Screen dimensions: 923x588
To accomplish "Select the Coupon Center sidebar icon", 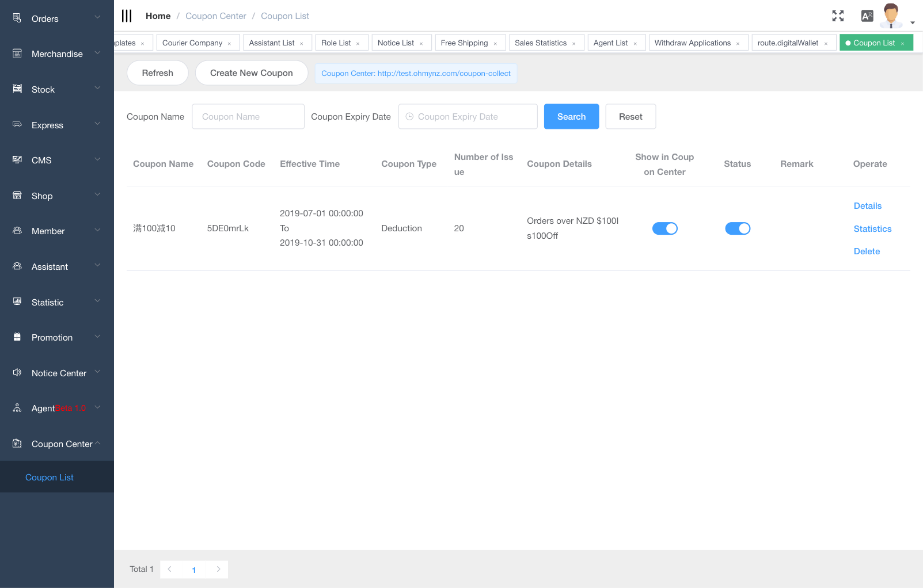I will [16, 444].
